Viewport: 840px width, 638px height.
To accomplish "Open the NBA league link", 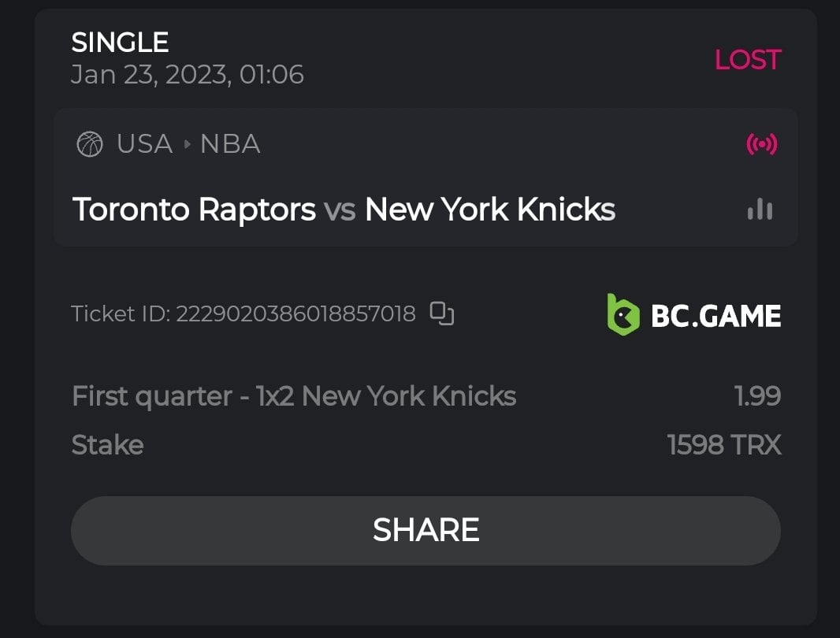I will 230,144.
